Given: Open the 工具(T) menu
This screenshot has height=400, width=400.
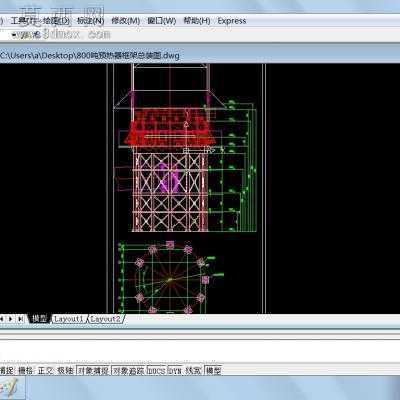Looking at the screenshot, I should [x=23, y=21].
